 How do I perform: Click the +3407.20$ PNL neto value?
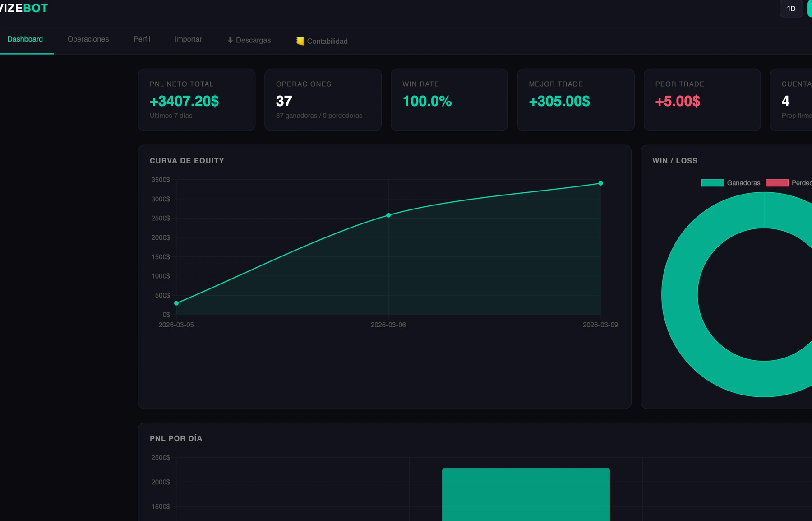184,101
